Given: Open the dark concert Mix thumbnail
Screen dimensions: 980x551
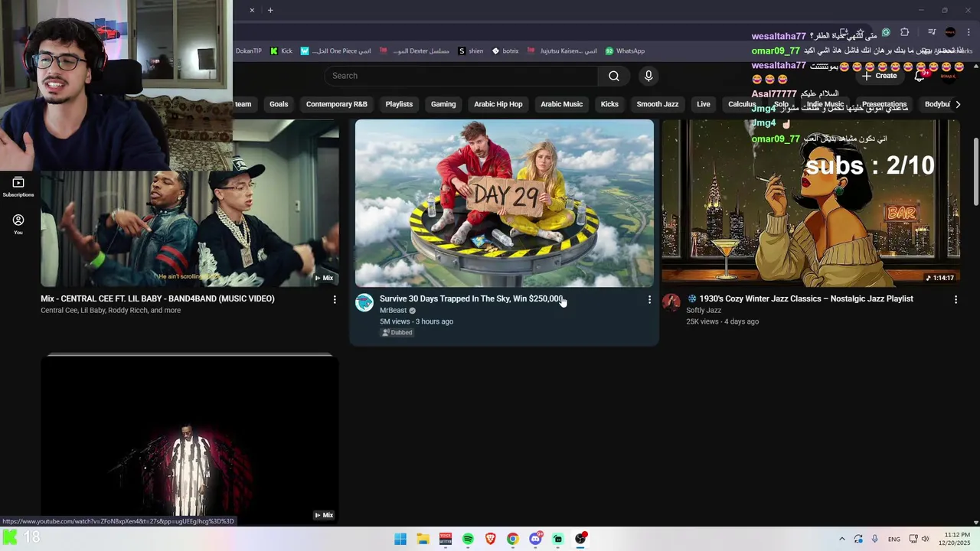Looking at the screenshot, I should pos(190,439).
